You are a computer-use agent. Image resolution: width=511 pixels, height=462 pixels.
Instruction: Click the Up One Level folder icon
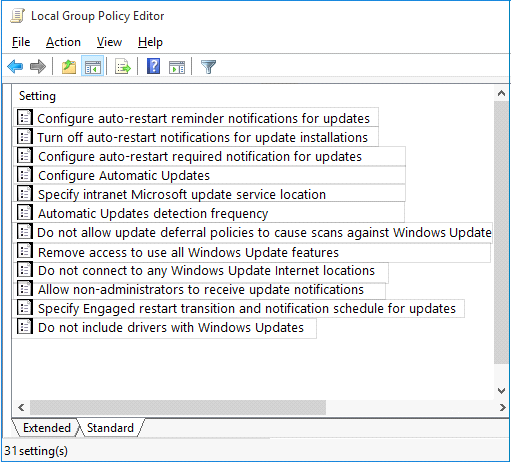point(69,67)
